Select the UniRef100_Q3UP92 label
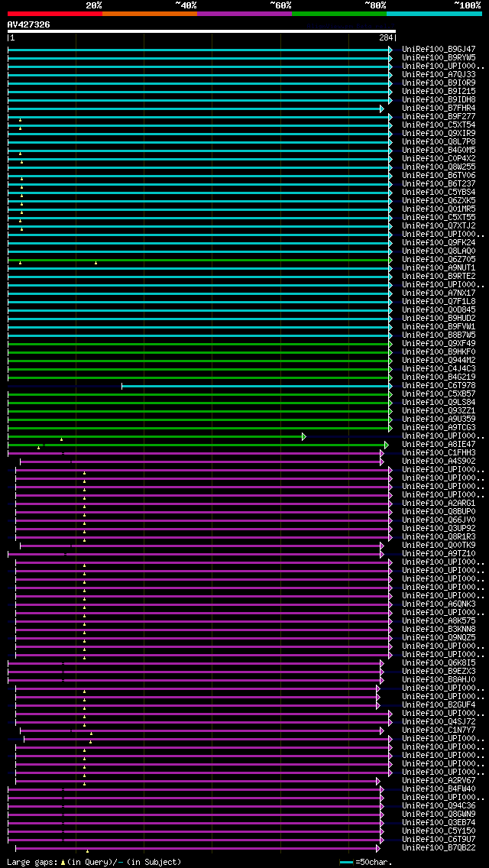This screenshot has height=868, width=489. point(439,528)
